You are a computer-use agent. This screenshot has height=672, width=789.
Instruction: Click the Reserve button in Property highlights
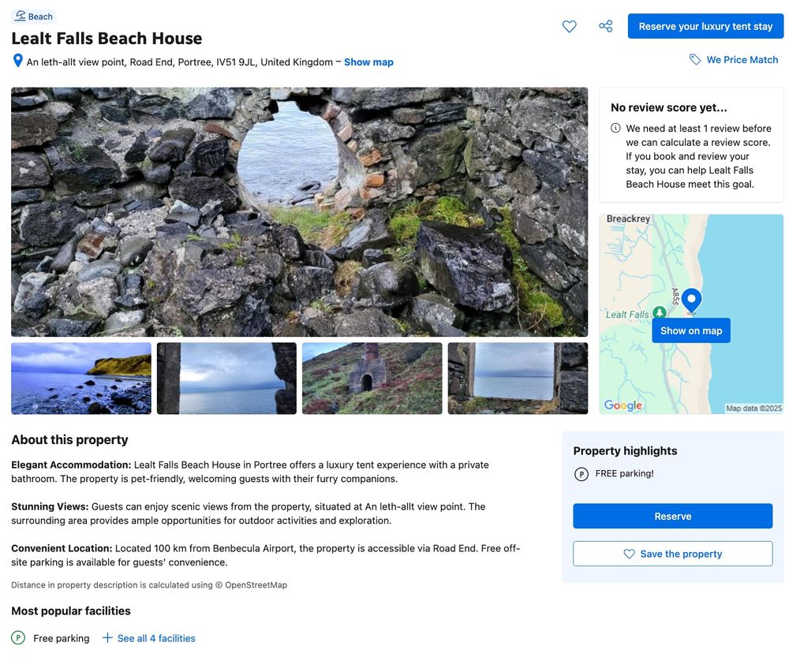pyautogui.click(x=672, y=516)
